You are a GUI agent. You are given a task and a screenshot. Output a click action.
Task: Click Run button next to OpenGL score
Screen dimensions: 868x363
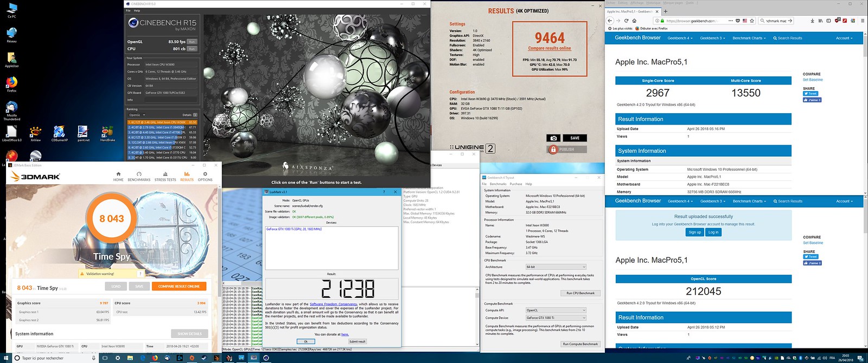click(x=192, y=41)
